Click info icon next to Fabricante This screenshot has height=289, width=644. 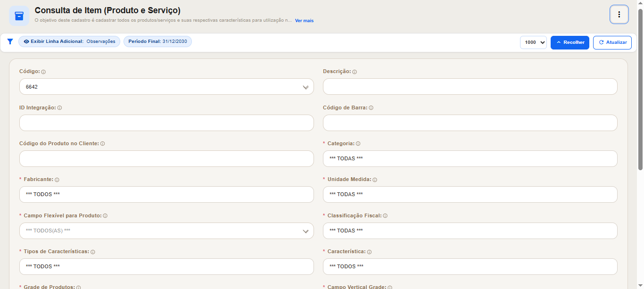(57, 180)
